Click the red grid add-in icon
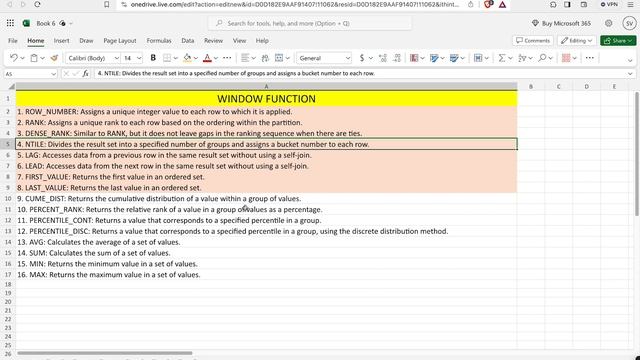The height and width of the screenshot is (360, 640). (566, 58)
